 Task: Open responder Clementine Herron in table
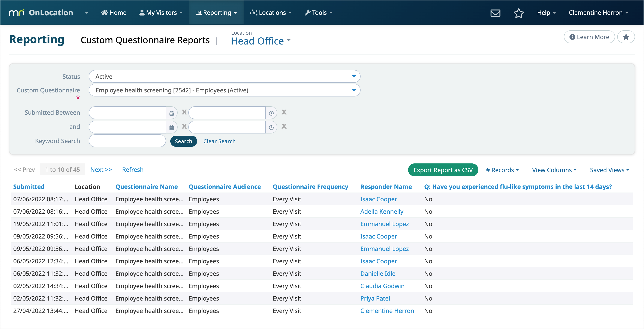387,311
